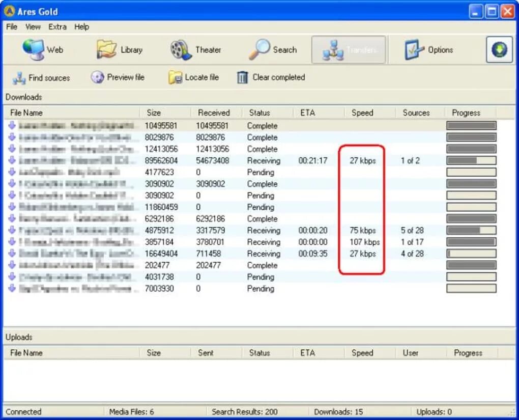Screen dimensions: 519x420
Task: Click download arrow icon of the 6292186 file
Action: coord(12,218)
